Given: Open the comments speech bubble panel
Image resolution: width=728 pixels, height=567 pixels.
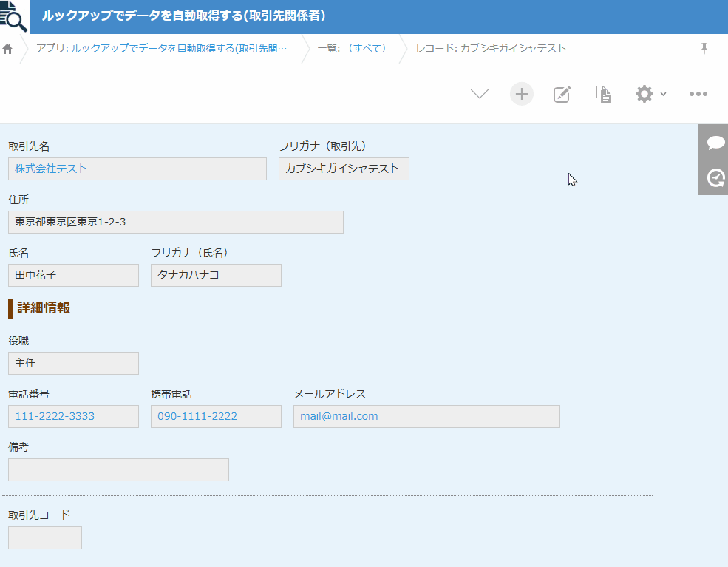Looking at the screenshot, I should (715, 143).
